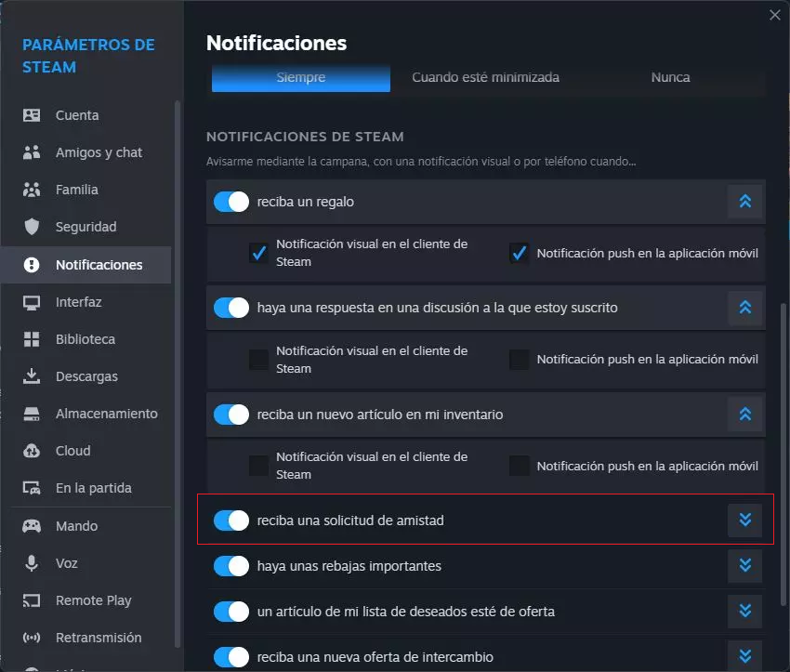Expand 'reciba una solicitud de amistad' options

point(745,520)
